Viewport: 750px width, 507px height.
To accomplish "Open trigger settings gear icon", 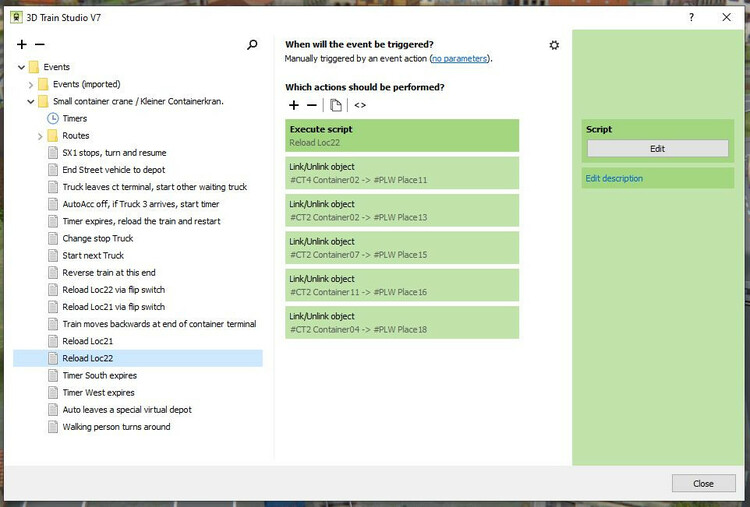I will [554, 45].
